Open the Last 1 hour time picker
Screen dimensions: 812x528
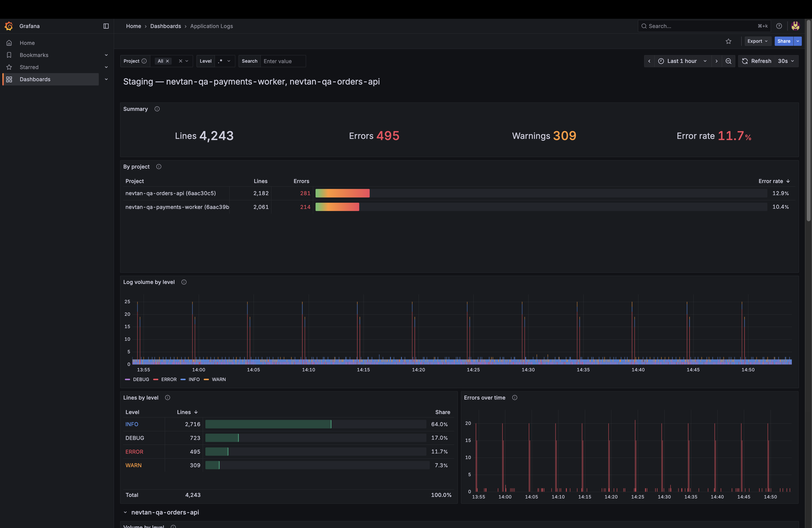pyautogui.click(x=683, y=61)
